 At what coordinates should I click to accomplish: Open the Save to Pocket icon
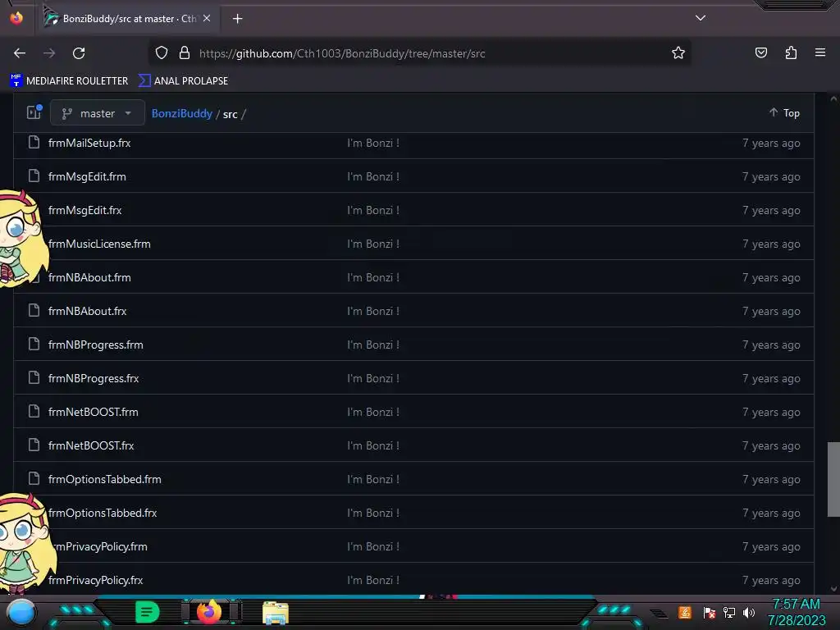coord(761,52)
